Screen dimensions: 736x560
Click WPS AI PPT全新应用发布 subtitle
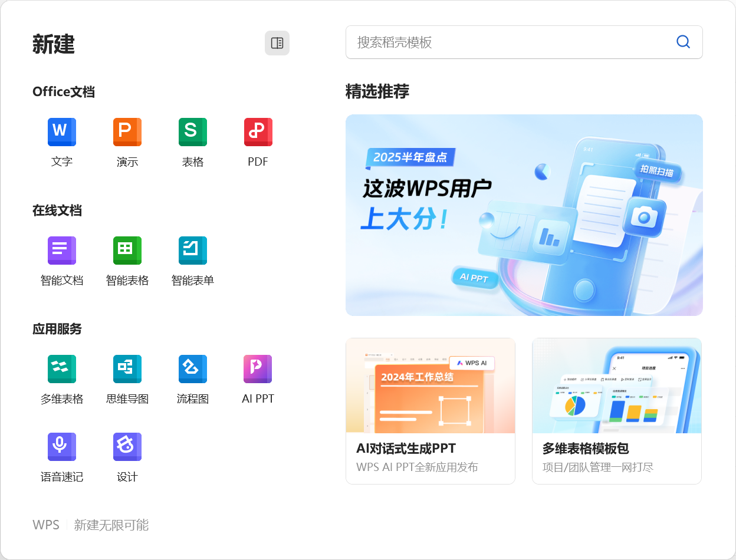[417, 467]
